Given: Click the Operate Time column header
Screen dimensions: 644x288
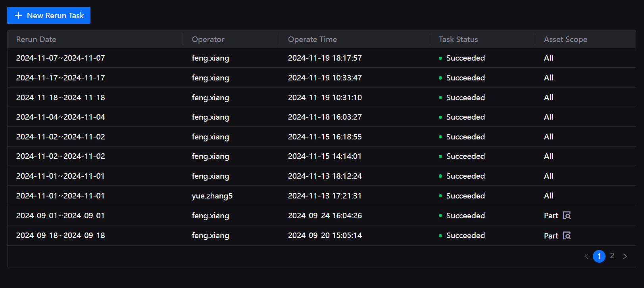Looking at the screenshot, I should click(312, 39).
